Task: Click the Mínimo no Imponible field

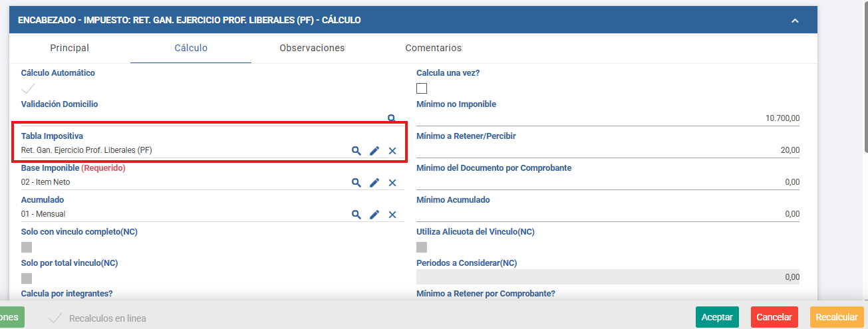Action: coord(609,118)
